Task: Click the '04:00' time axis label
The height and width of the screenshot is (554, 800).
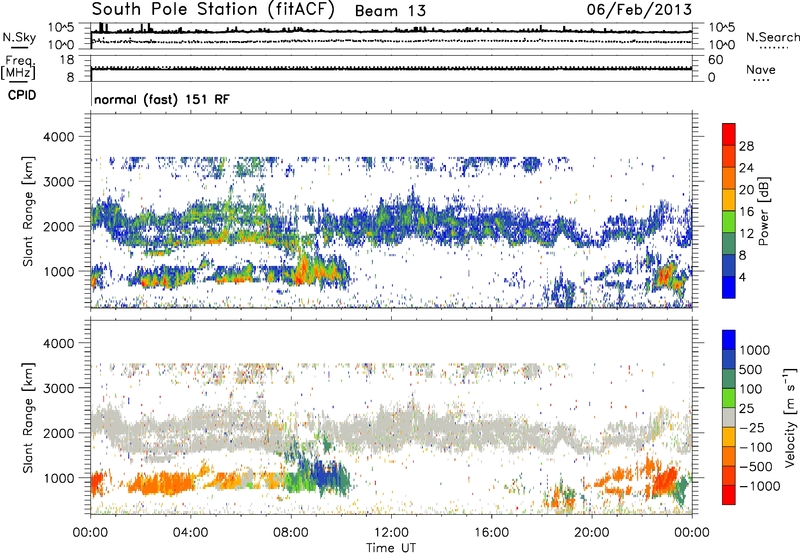Action: click(x=190, y=533)
